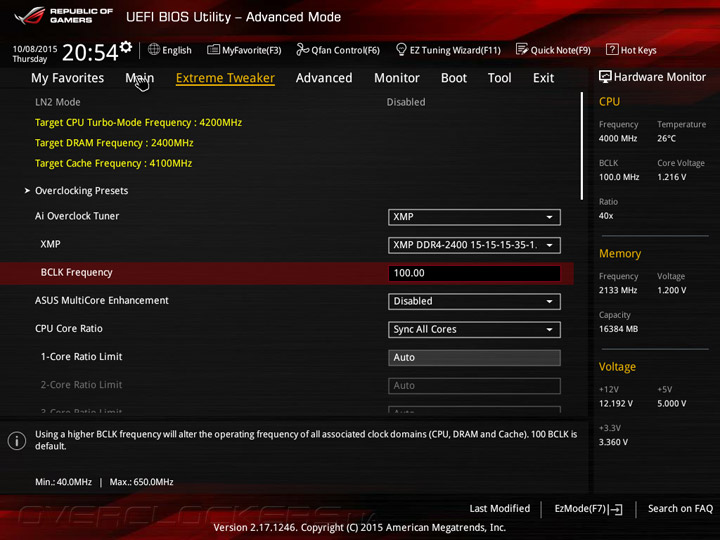Viewport: 720px width, 540px height.
Task: Click the +12V 12.192 V reading
Action: click(616, 403)
